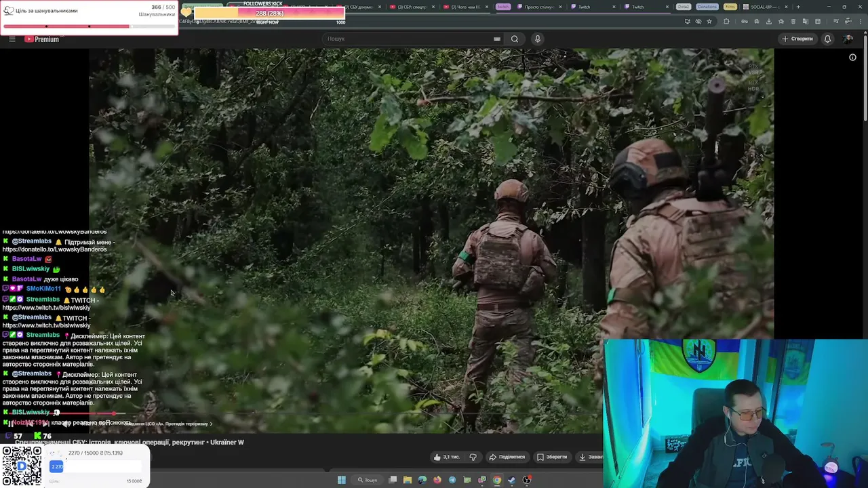Open the YouTube account avatar menu
868x488 pixels.
tap(848, 39)
